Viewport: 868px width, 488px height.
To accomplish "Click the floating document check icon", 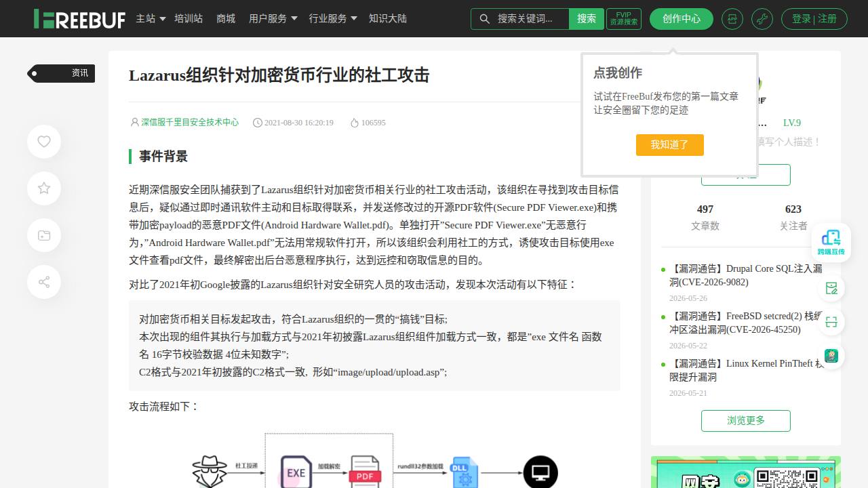I will pyautogui.click(x=831, y=289).
